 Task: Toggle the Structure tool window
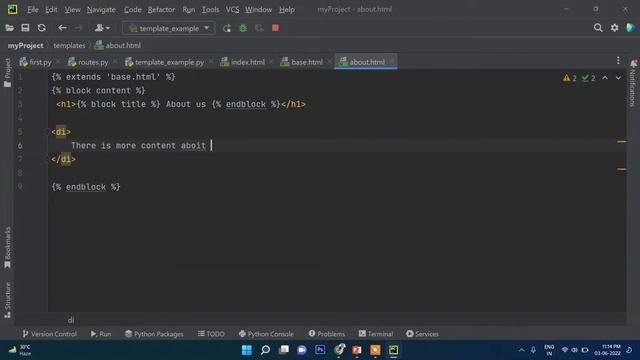coord(7,300)
